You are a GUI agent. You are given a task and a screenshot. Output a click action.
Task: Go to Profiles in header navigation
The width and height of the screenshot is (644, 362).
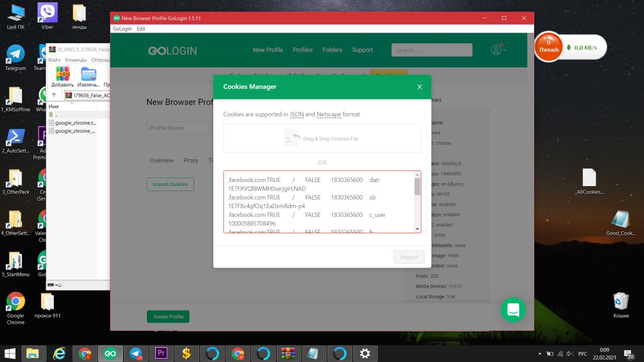click(303, 50)
